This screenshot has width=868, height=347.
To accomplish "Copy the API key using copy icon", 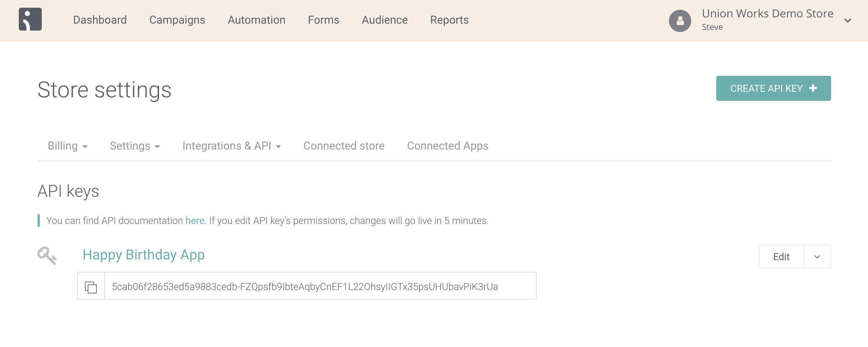I will click(x=91, y=287).
